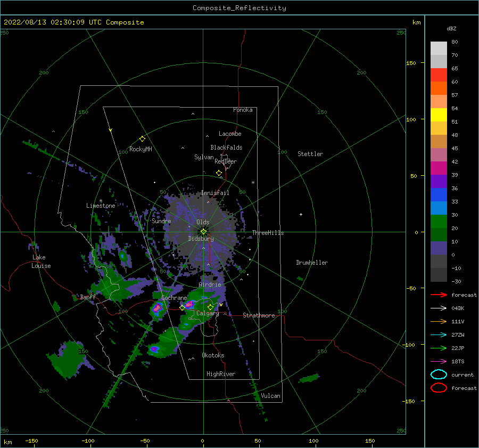
Task: Click the RedDeer label
Action: (x=226, y=161)
